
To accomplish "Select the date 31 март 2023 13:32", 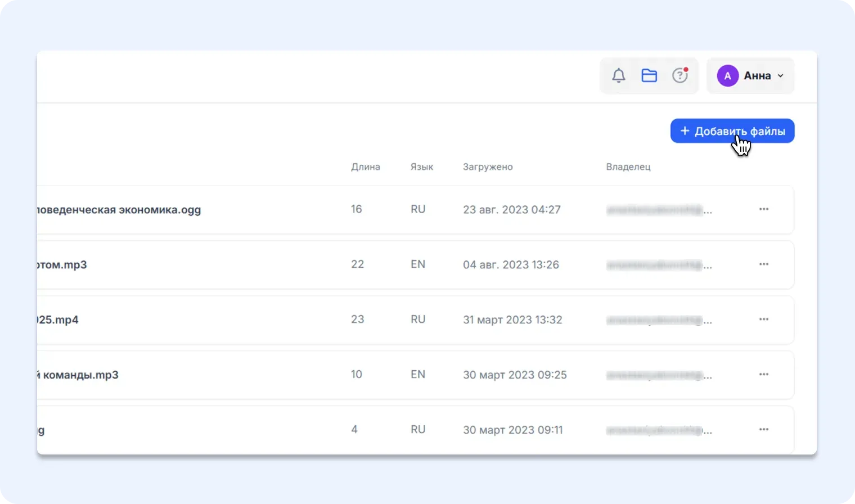I will [x=512, y=320].
